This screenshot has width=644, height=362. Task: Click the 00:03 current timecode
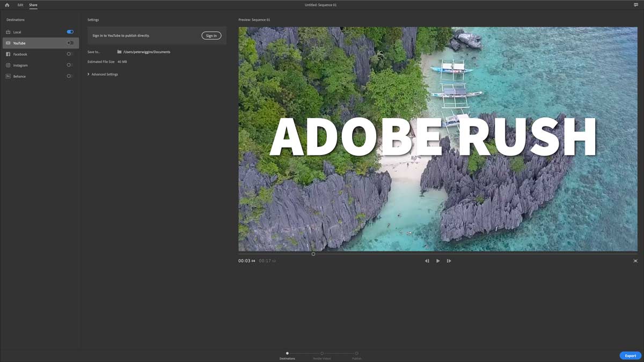[246, 261]
